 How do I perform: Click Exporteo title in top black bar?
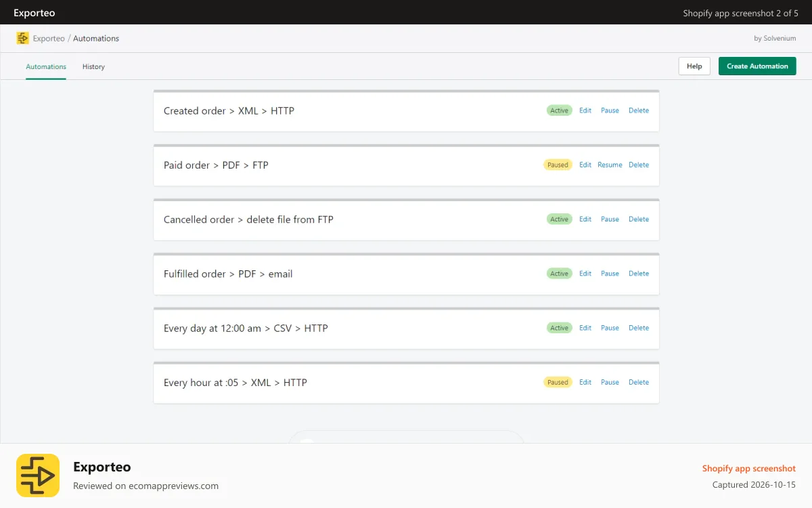point(35,13)
